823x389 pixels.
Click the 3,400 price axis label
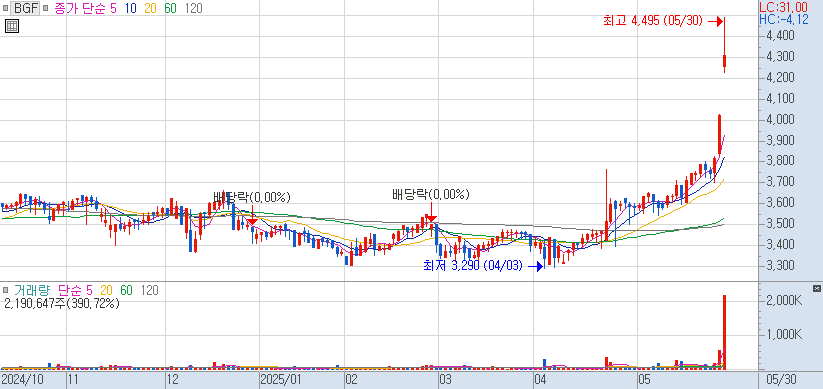(x=780, y=245)
